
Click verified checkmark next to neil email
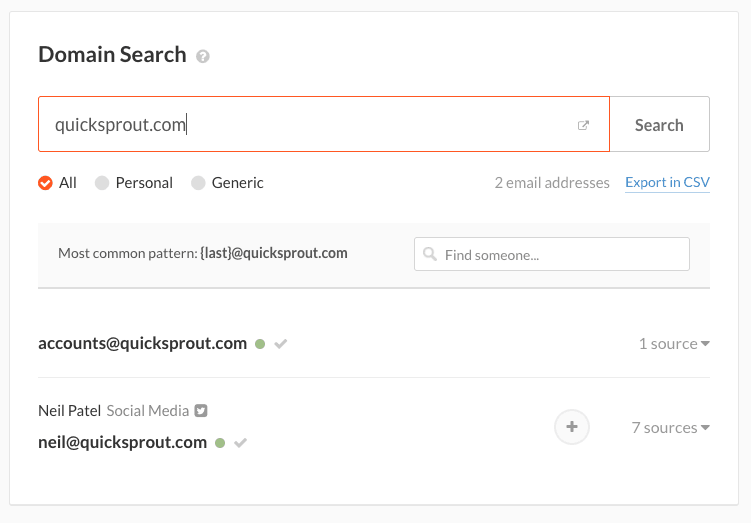pyautogui.click(x=241, y=442)
